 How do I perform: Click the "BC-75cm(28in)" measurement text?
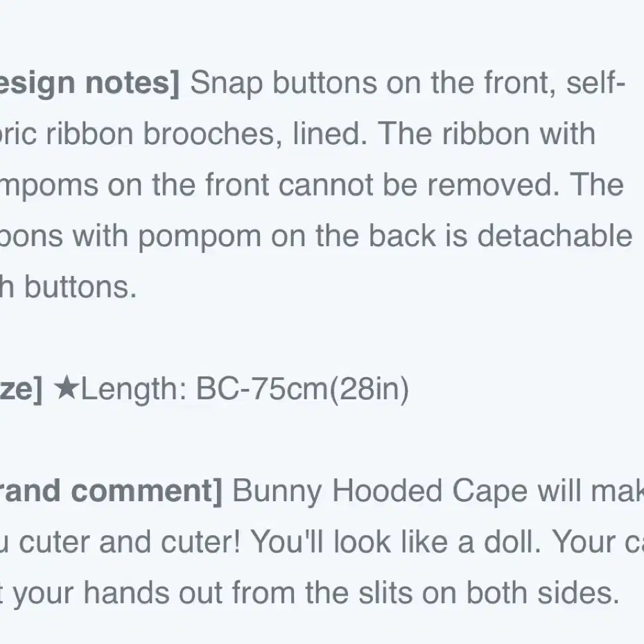pos(302,390)
